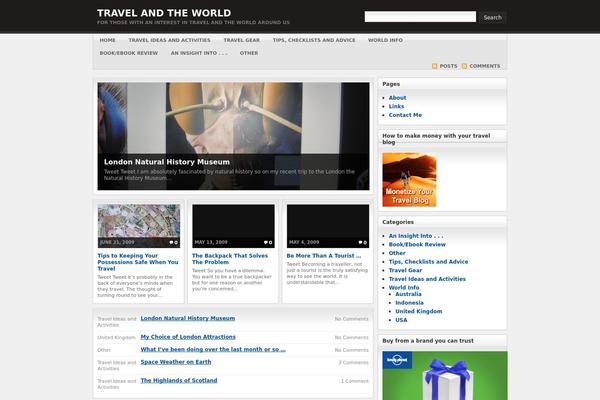
Task: Open Travel Ideas and Activities menu
Action: coord(170,40)
